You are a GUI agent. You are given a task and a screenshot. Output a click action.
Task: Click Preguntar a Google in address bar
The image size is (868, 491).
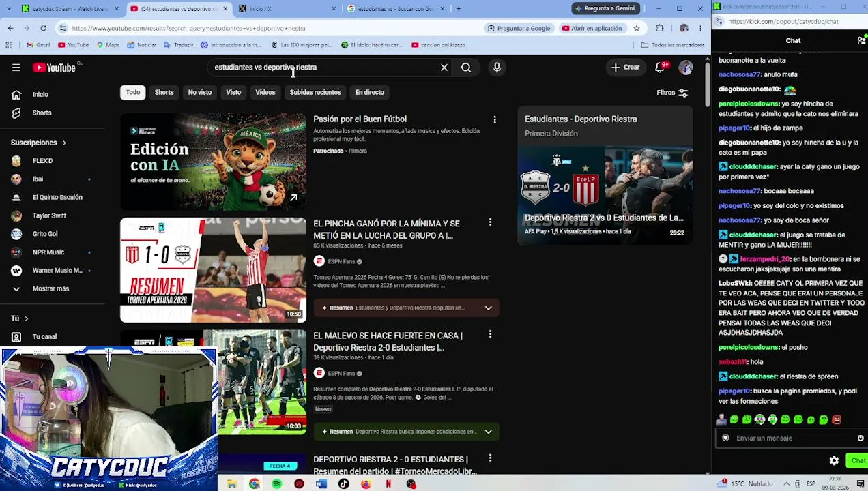tap(519, 28)
